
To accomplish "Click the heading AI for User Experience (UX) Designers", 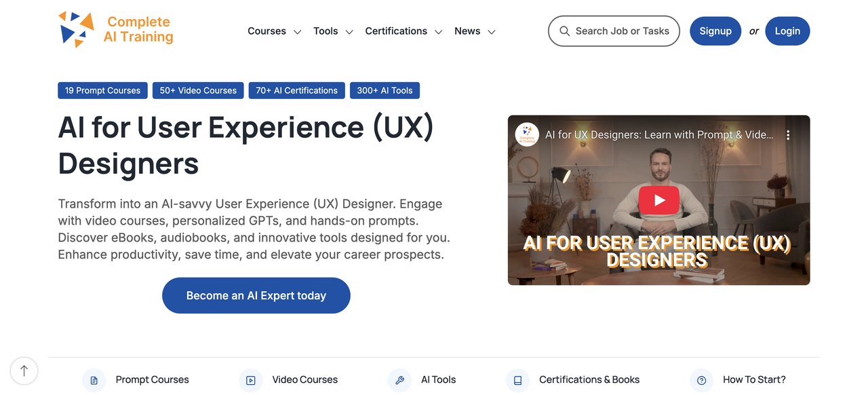I will [x=246, y=145].
